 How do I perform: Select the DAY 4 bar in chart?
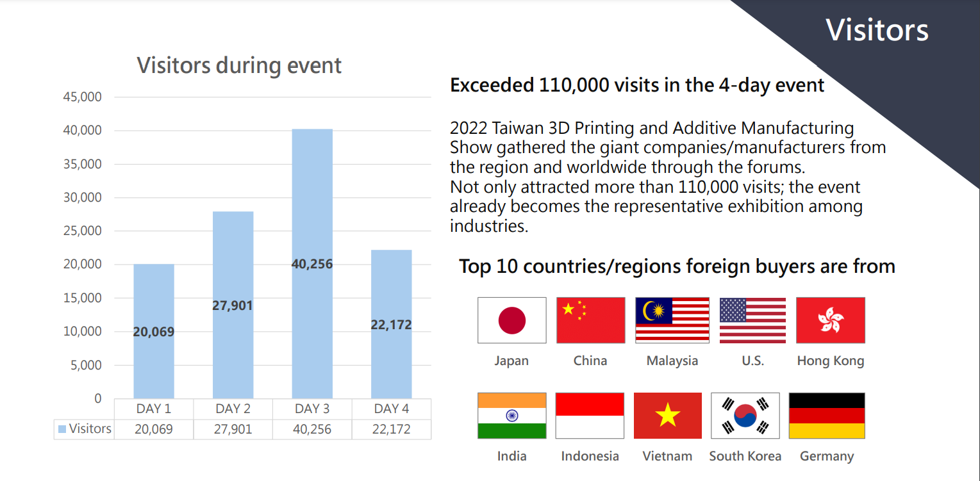[x=392, y=324]
